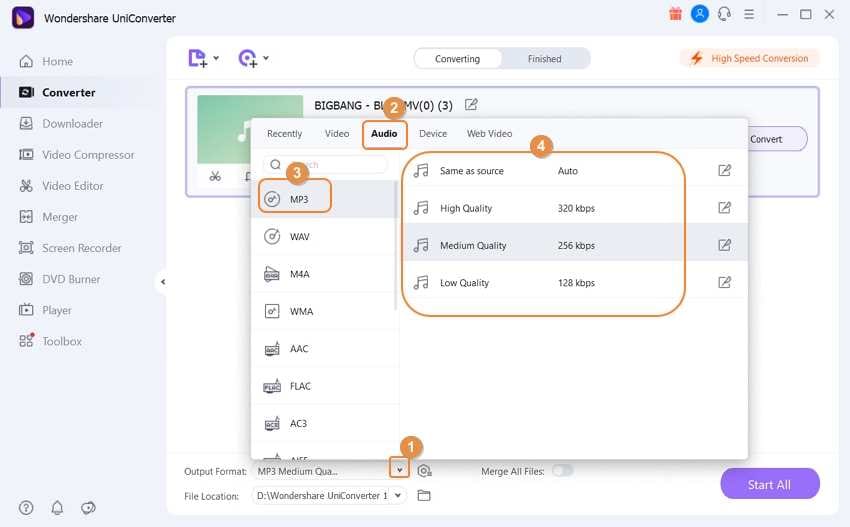Choose FLAC format
Image resolution: width=850 pixels, height=527 pixels.
324,386
